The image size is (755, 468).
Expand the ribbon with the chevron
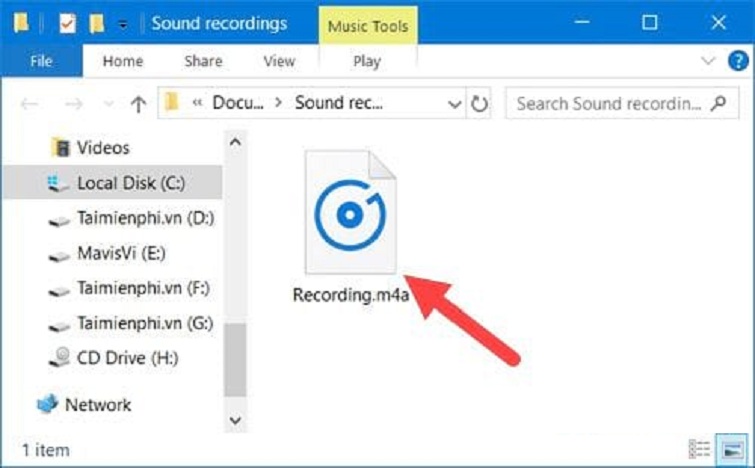click(x=710, y=61)
